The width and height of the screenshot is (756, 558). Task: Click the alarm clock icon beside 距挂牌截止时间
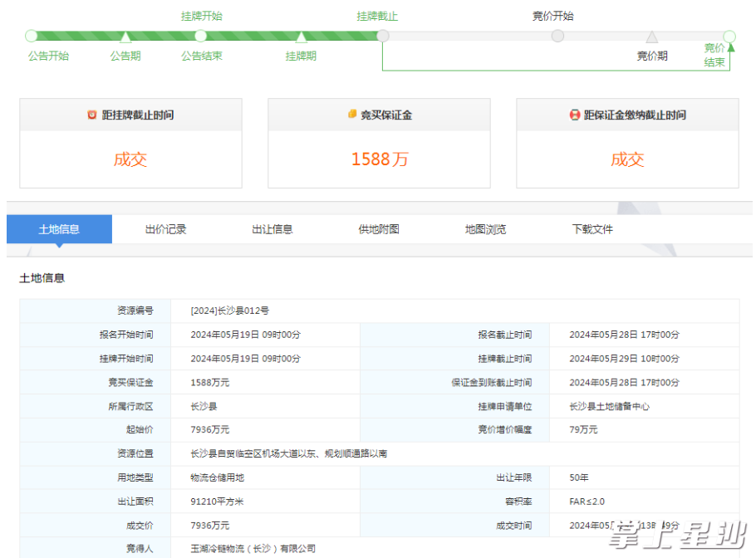coord(92,115)
